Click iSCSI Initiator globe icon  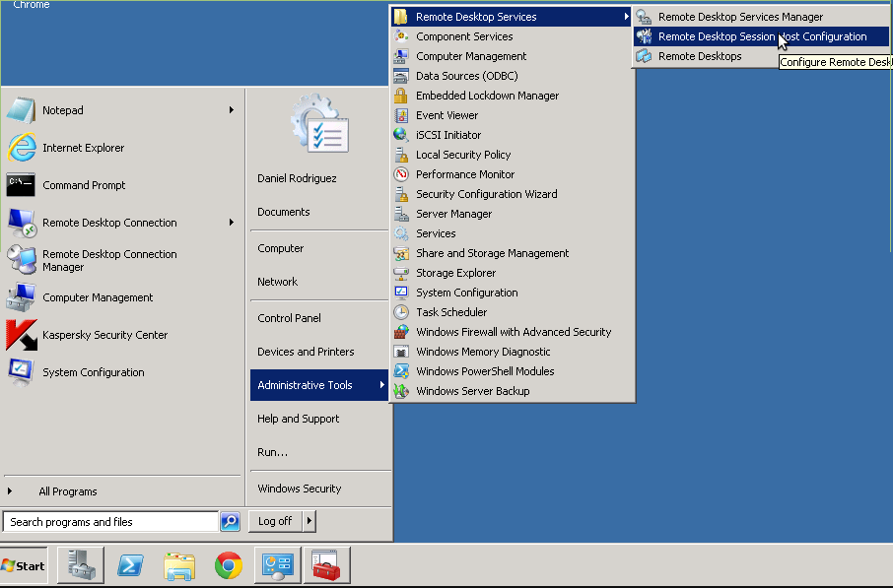pos(401,135)
